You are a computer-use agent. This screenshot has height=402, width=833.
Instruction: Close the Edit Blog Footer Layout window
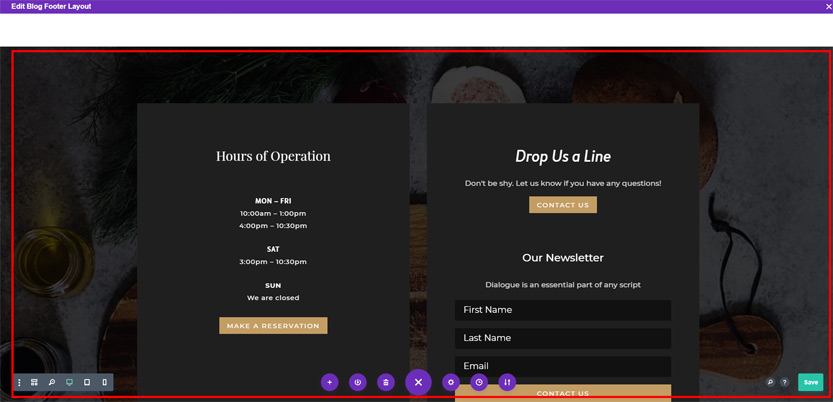pos(828,6)
